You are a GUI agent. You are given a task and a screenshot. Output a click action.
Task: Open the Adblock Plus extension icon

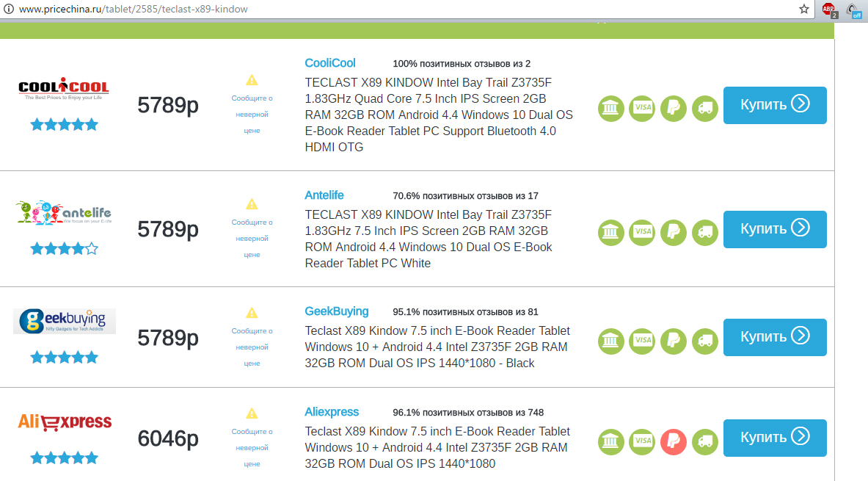pyautogui.click(x=829, y=10)
